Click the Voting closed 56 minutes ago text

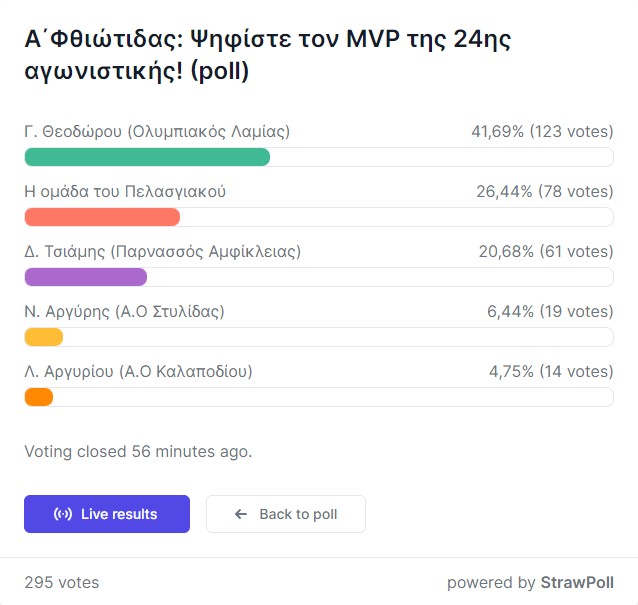tap(138, 452)
